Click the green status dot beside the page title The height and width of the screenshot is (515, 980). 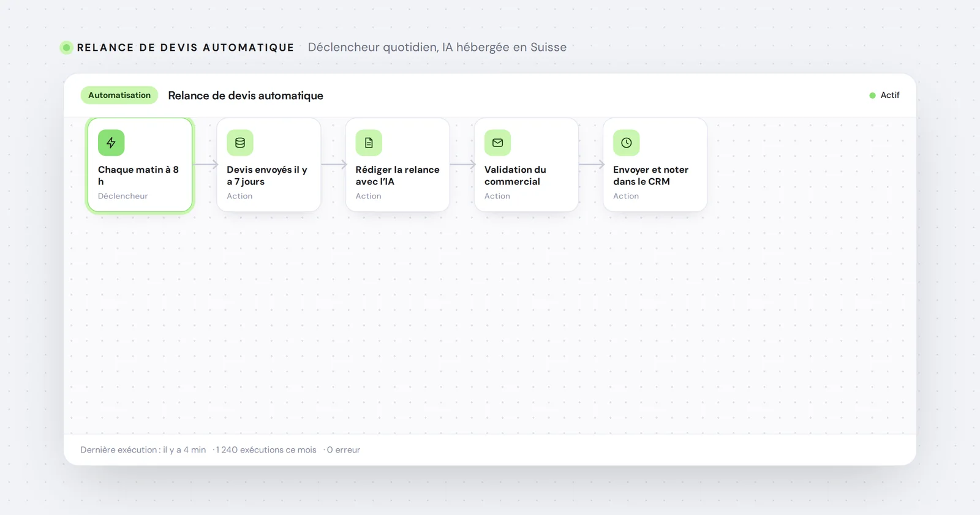pyautogui.click(x=66, y=47)
